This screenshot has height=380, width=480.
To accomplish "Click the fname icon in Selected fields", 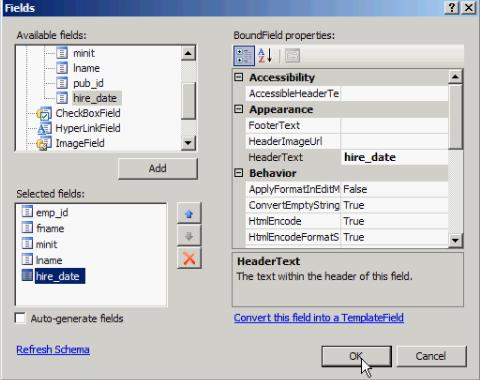I will pyautogui.click(x=27, y=228).
